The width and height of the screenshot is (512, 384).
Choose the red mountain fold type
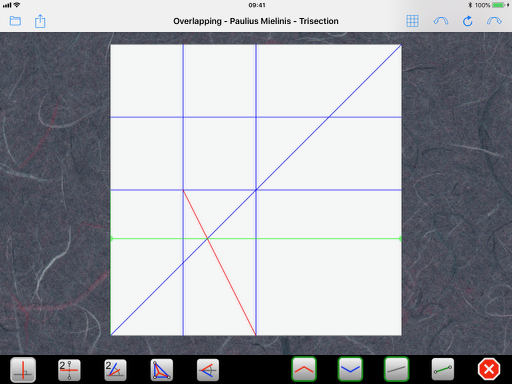click(x=304, y=369)
